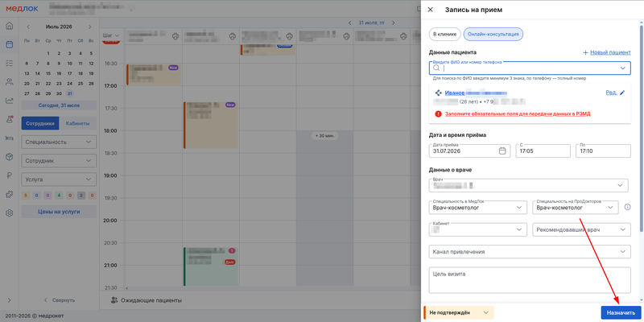Go to next month in mini calendar
644x322 pixels.
pos(89,27)
